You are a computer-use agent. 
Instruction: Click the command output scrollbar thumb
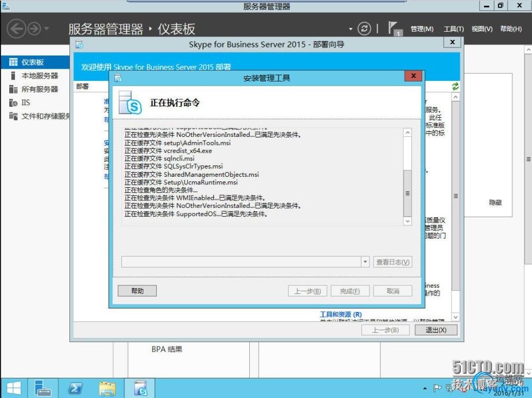click(x=408, y=194)
